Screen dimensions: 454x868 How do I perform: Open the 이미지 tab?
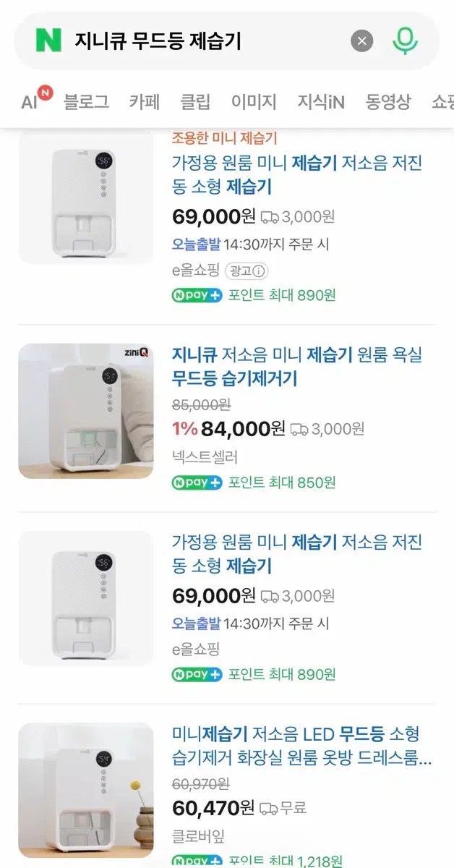point(254,102)
